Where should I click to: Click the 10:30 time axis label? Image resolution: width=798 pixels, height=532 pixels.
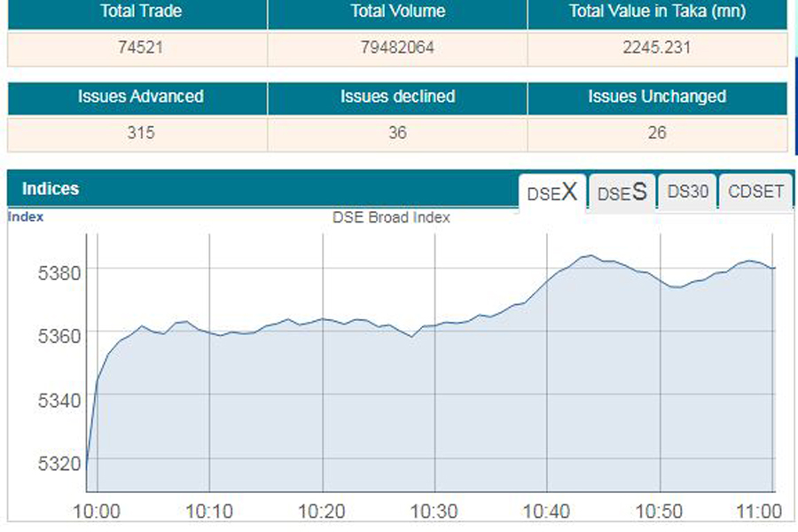[434, 512]
